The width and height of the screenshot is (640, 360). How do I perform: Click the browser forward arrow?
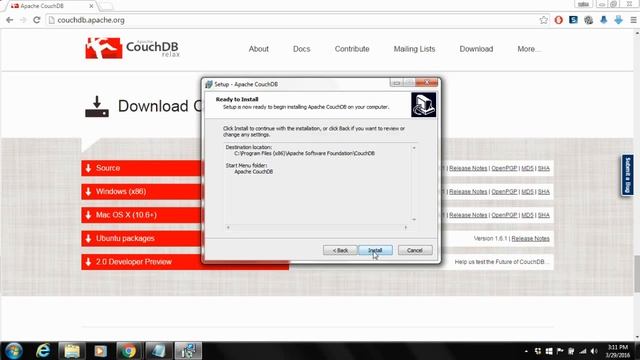coord(23,20)
